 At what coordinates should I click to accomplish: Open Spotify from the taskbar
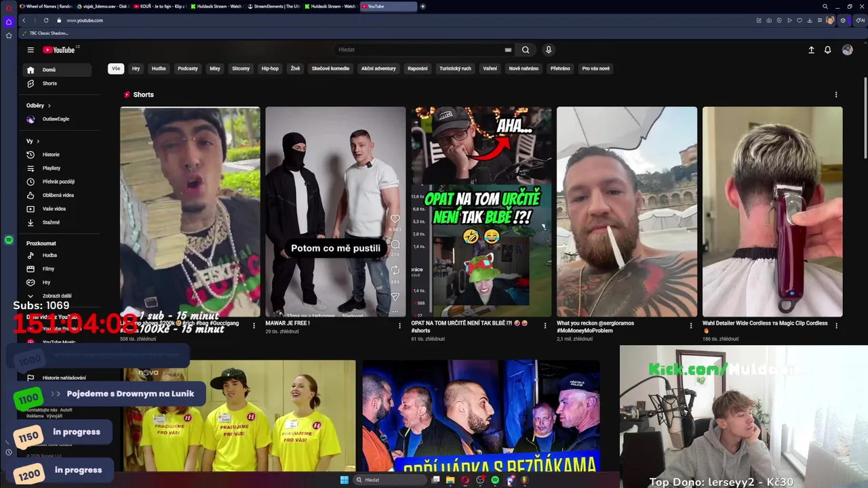click(x=495, y=480)
